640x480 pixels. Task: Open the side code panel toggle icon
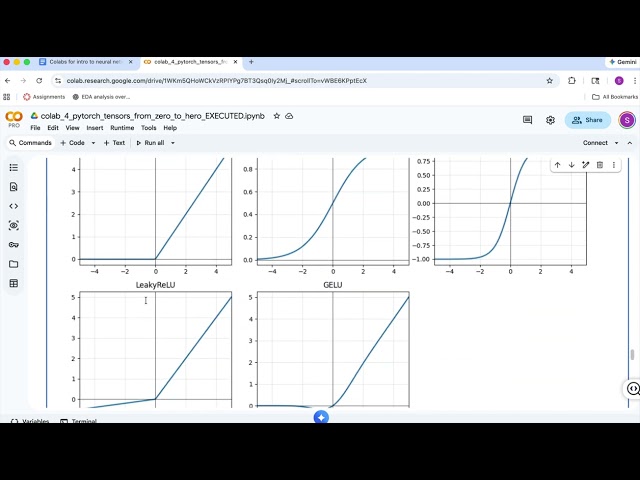pos(633,389)
